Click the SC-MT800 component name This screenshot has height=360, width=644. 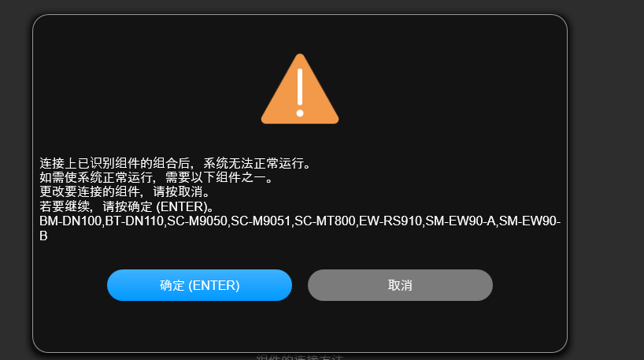click(325, 221)
